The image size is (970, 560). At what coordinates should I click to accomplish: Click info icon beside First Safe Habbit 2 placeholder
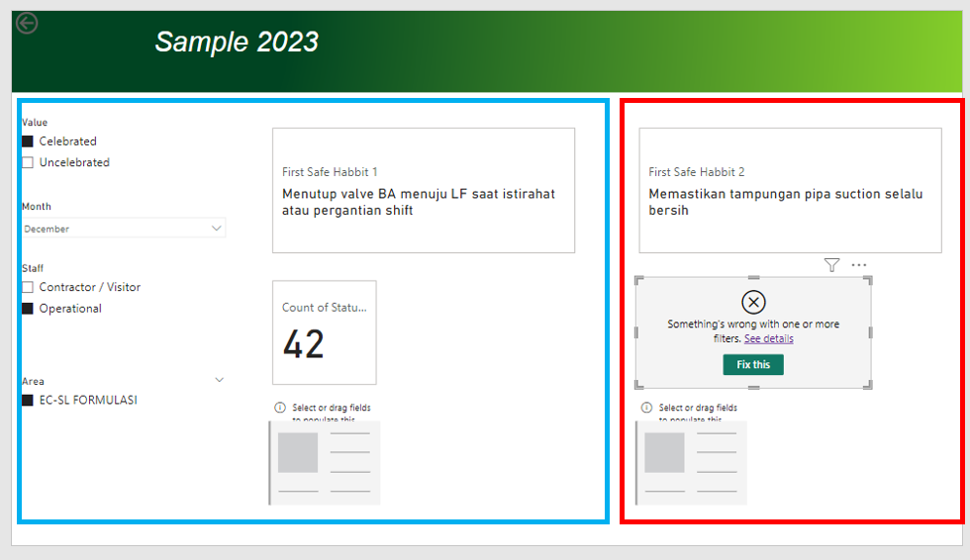pos(646,408)
